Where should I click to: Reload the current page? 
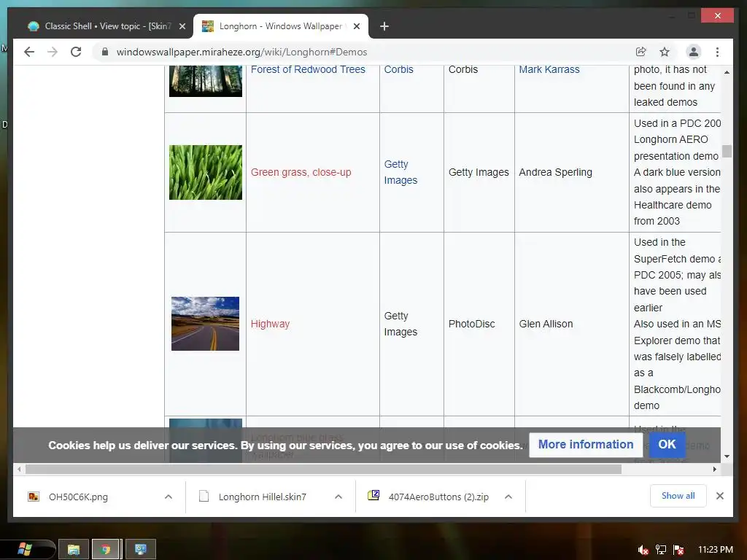[76, 52]
